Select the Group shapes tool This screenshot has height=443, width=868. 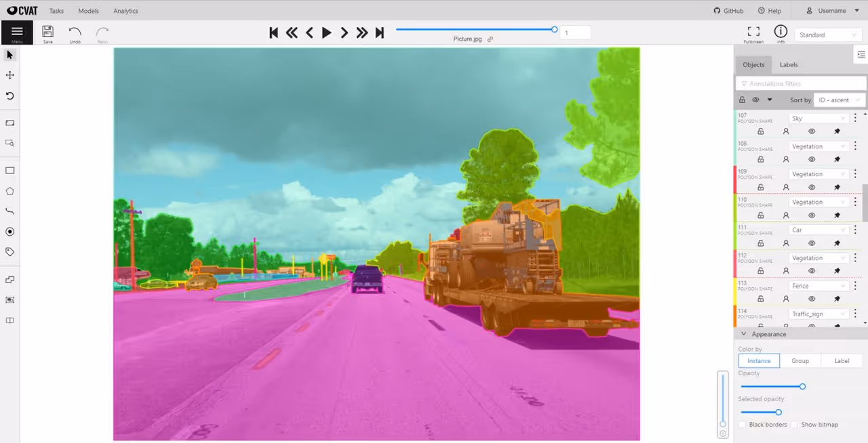(x=10, y=299)
